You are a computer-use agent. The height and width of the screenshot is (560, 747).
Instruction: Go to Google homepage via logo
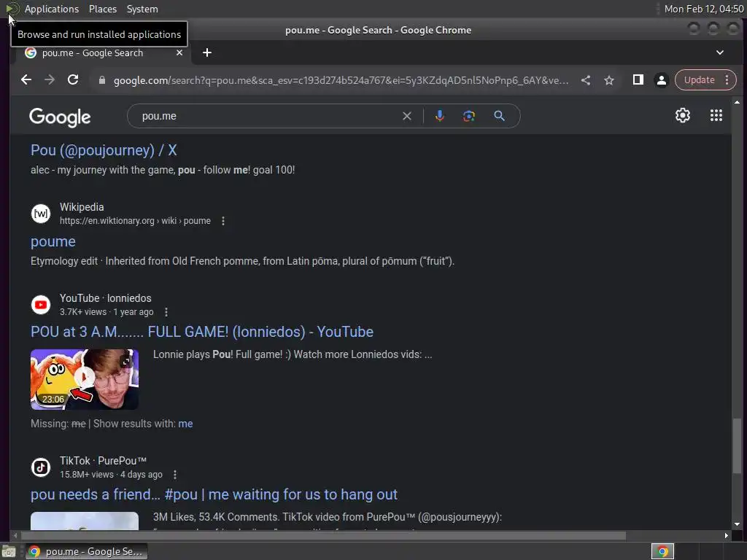(x=60, y=117)
